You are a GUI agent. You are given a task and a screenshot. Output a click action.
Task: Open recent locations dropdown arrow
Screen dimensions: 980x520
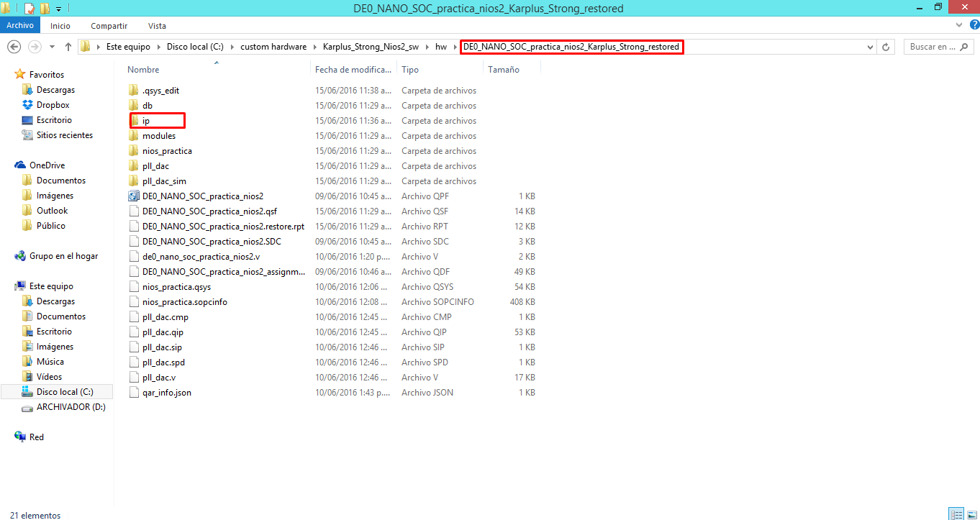(52, 47)
